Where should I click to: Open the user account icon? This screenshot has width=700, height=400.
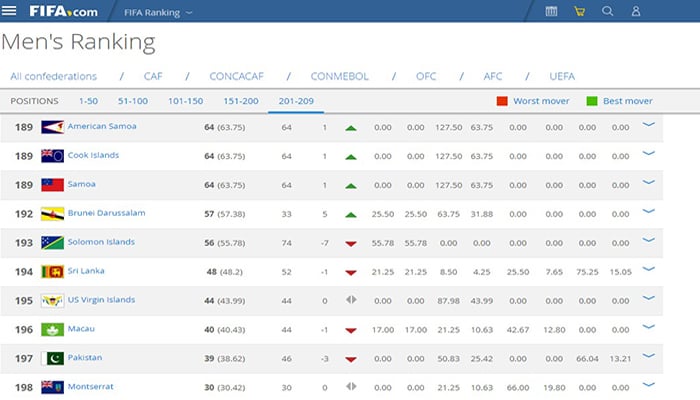pos(636,11)
